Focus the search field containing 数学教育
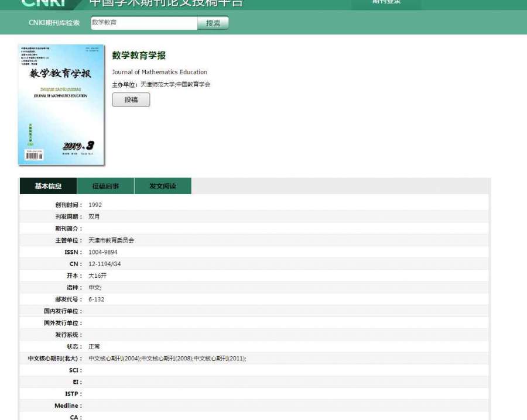The height and width of the screenshot is (420, 527). (143, 23)
